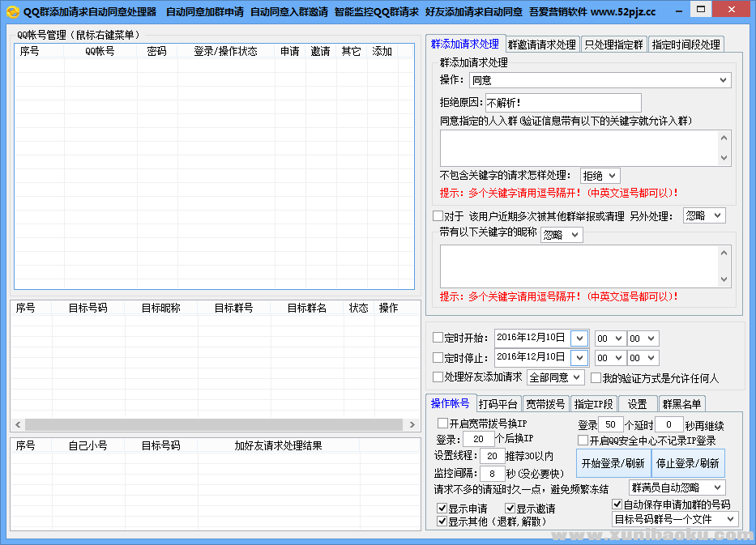Image resolution: width=756 pixels, height=545 pixels.
Task: Click the left arrow of the horizontal scrollbar
Action: pos(19,424)
